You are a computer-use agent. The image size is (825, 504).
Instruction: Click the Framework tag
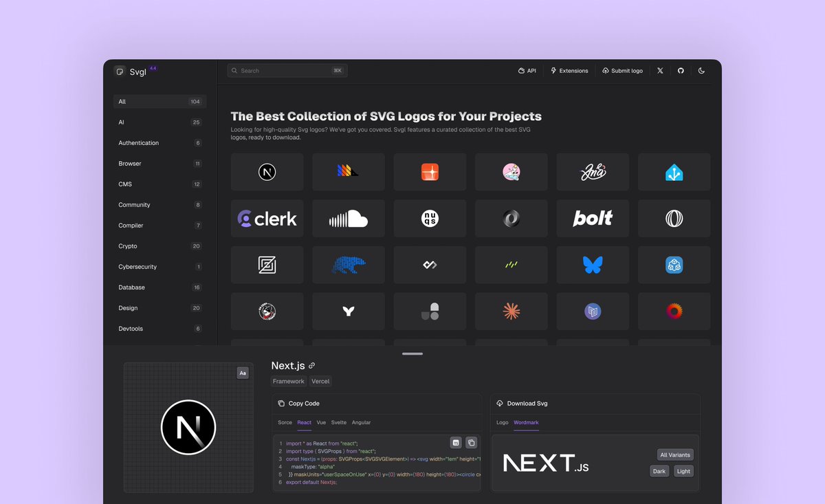coord(289,381)
